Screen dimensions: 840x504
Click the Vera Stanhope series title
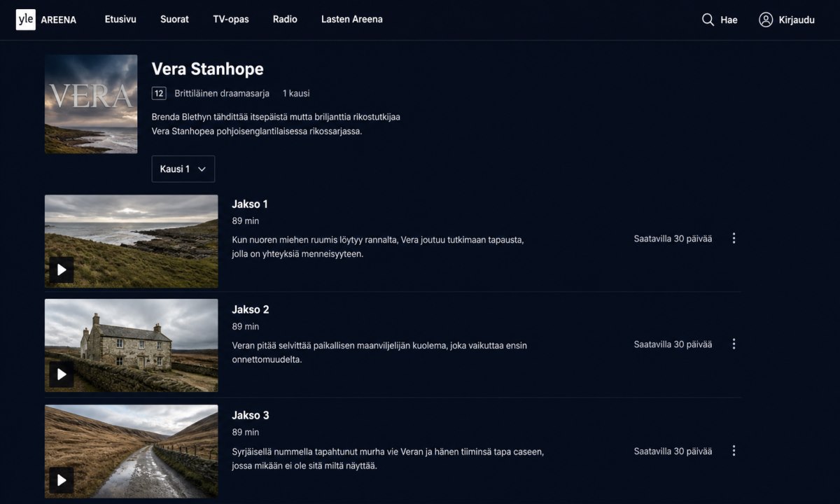(208, 69)
